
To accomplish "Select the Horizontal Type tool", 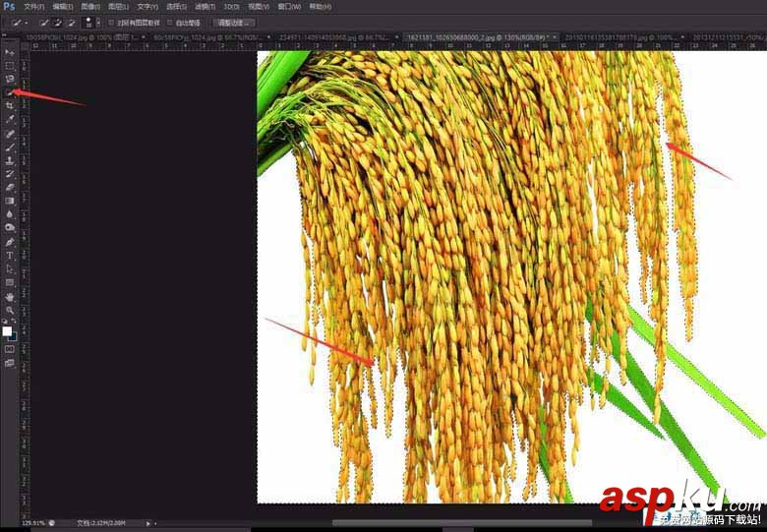I will [9, 256].
